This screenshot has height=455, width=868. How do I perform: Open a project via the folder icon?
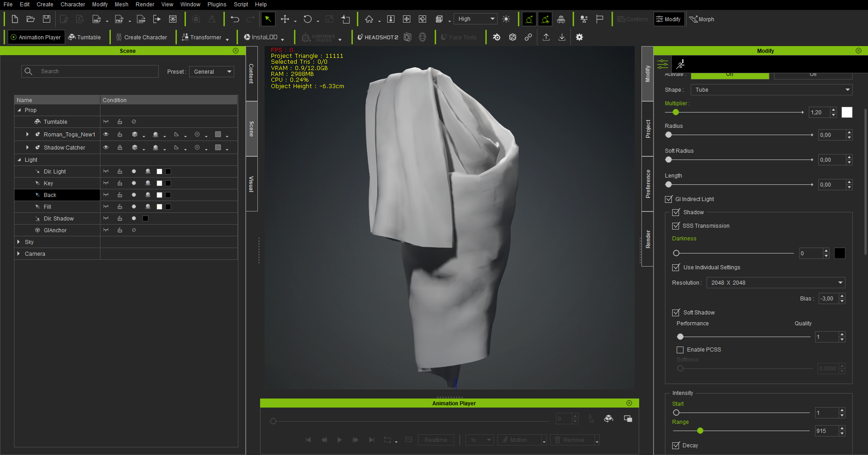coord(31,19)
